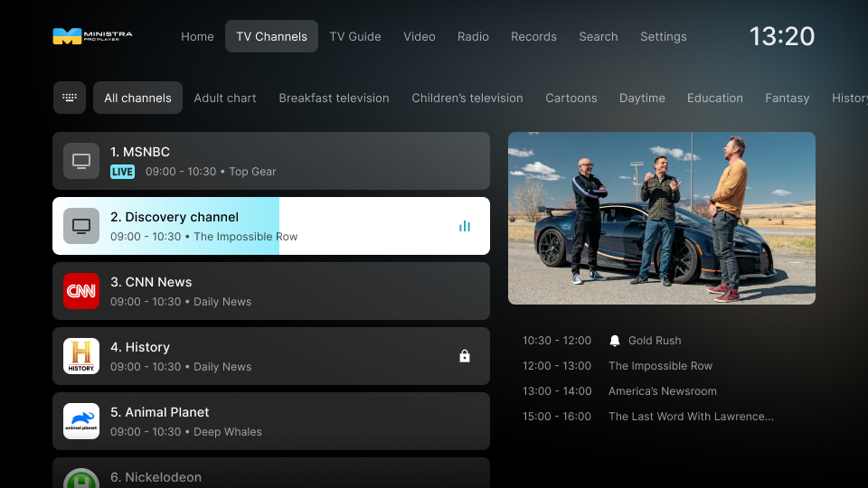Image resolution: width=868 pixels, height=488 pixels.
Task: Click the Top Gear video preview
Action: coord(662,218)
